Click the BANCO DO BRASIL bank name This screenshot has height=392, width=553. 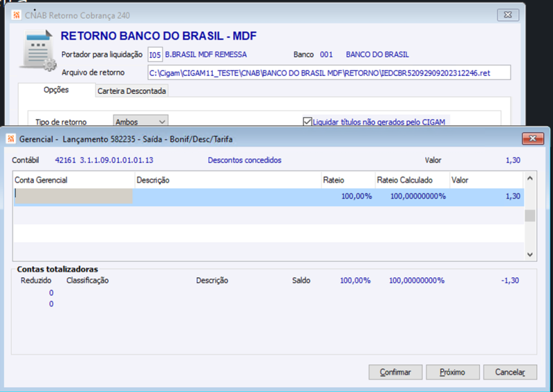pyautogui.click(x=377, y=55)
